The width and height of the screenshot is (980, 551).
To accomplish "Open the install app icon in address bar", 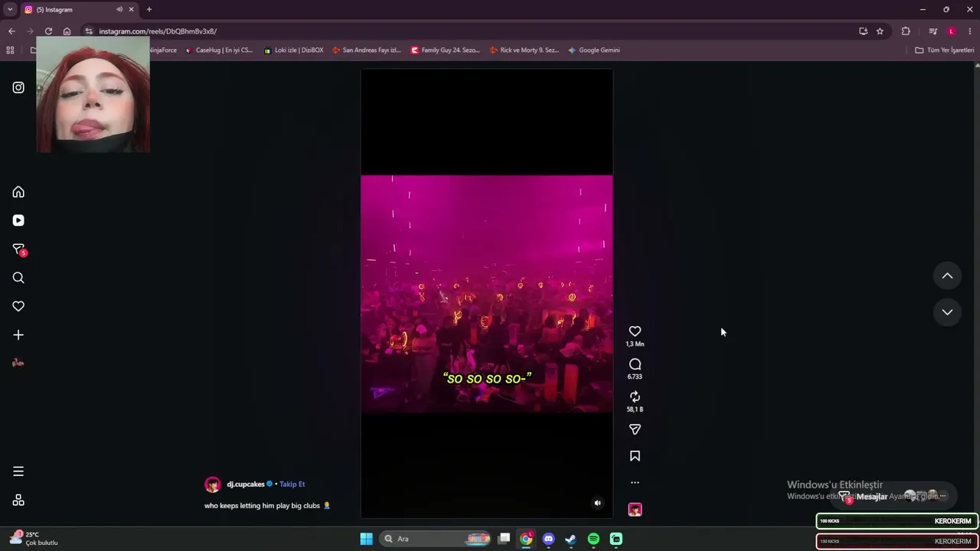I will coord(863,31).
